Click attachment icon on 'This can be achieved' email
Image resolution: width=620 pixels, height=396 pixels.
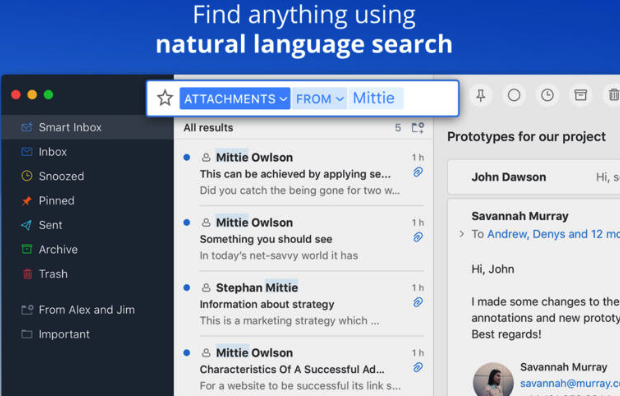(418, 172)
